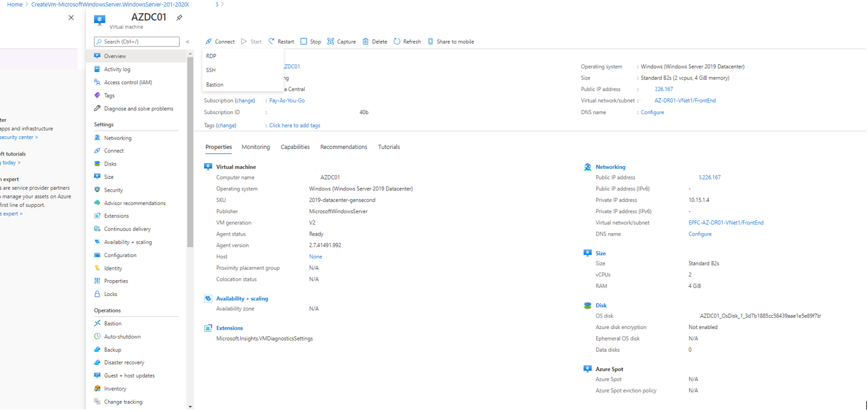Viewport: 868px width, 412px height.
Task: Click change link next to Tags
Action: tap(226, 126)
